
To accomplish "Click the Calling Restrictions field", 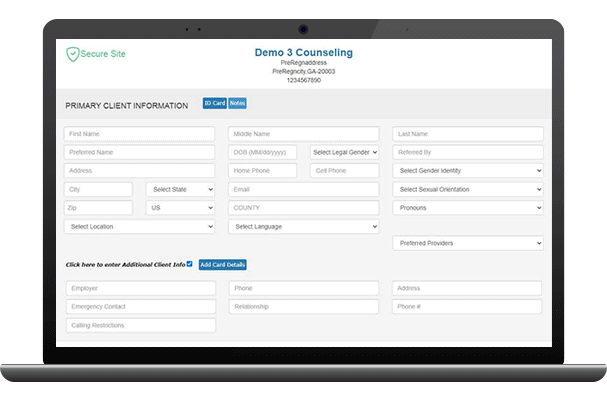I will click(139, 325).
